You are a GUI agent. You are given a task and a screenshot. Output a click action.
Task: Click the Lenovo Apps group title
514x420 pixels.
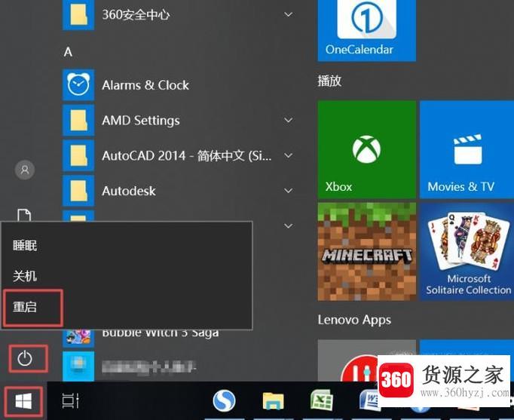point(354,320)
